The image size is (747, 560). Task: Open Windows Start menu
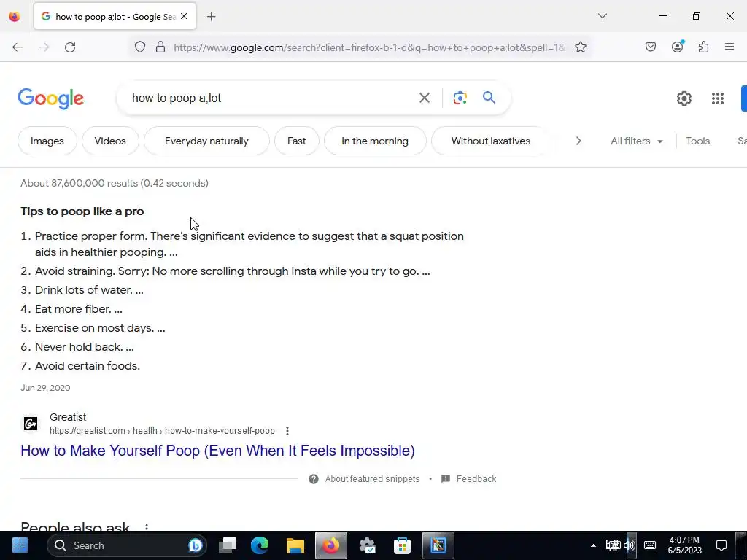pos(20,545)
